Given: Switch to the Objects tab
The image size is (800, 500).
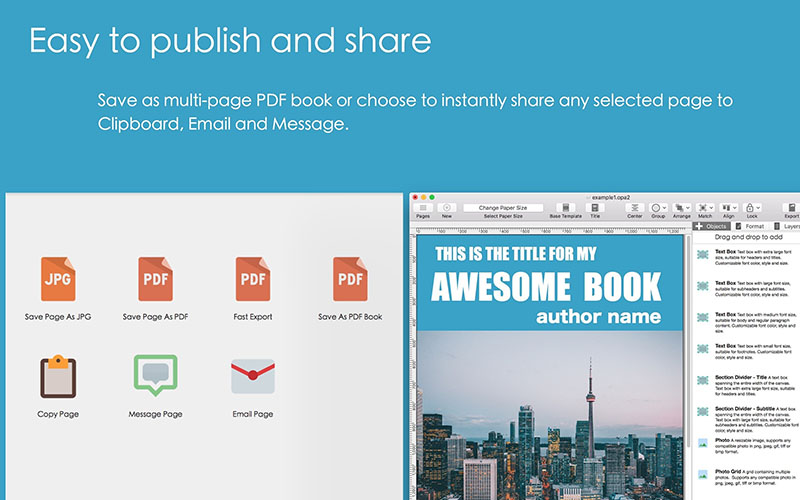Looking at the screenshot, I should 712,226.
